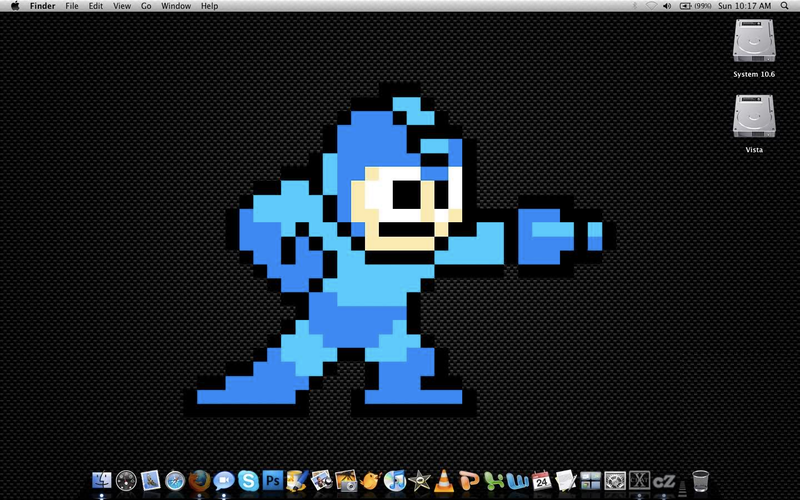This screenshot has height=500, width=800.
Task: Open the Finder application menu
Action: point(42,6)
